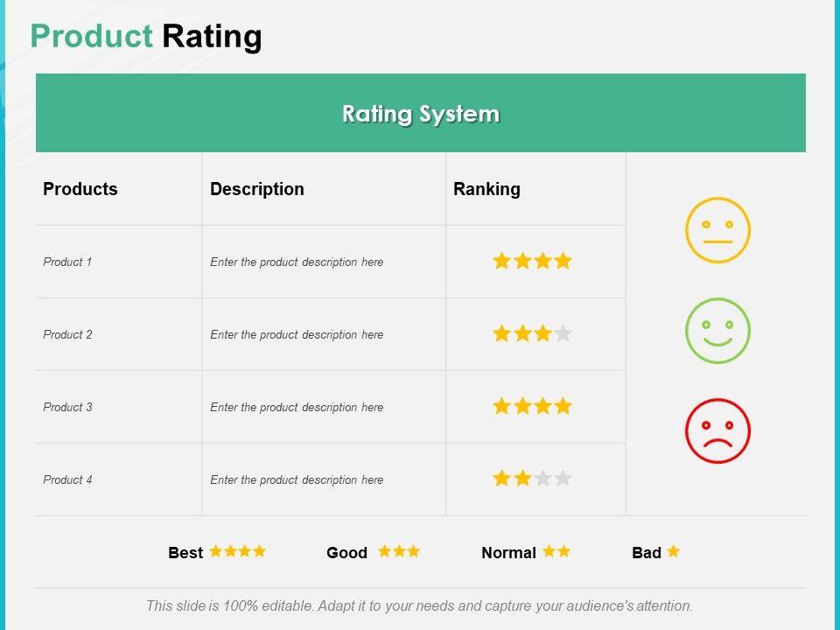Click the green smiley face icon
Image resolution: width=840 pixels, height=630 pixels.
coord(717,331)
